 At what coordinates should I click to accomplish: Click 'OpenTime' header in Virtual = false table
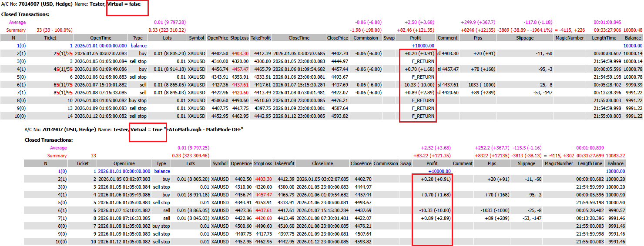point(101,38)
